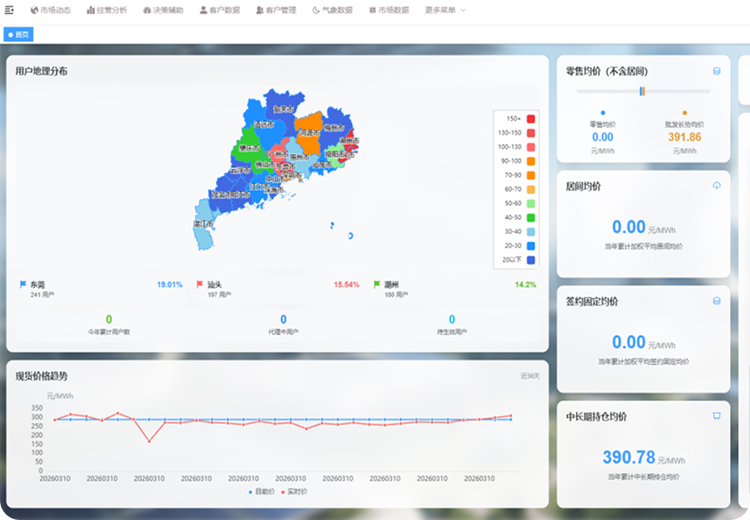Click the 241 用户 count text
The width and height of the screenshot is (750, 520).
pos(42,295)
